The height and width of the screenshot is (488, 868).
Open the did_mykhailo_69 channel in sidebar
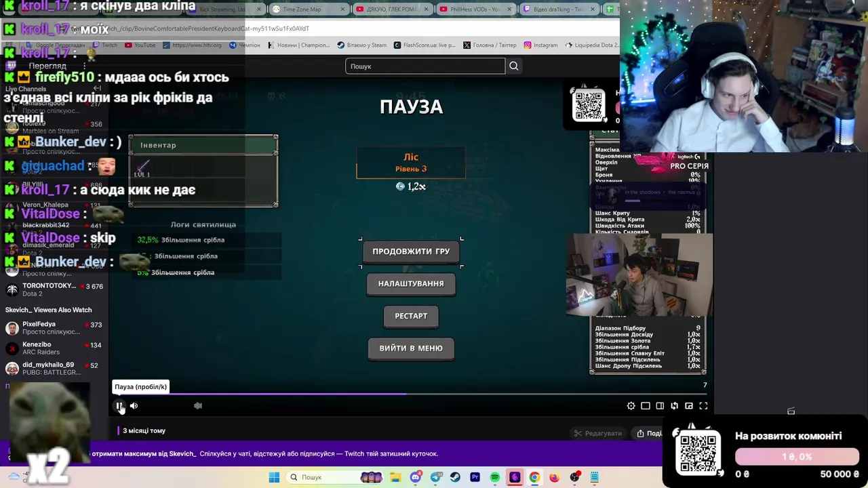54,368
